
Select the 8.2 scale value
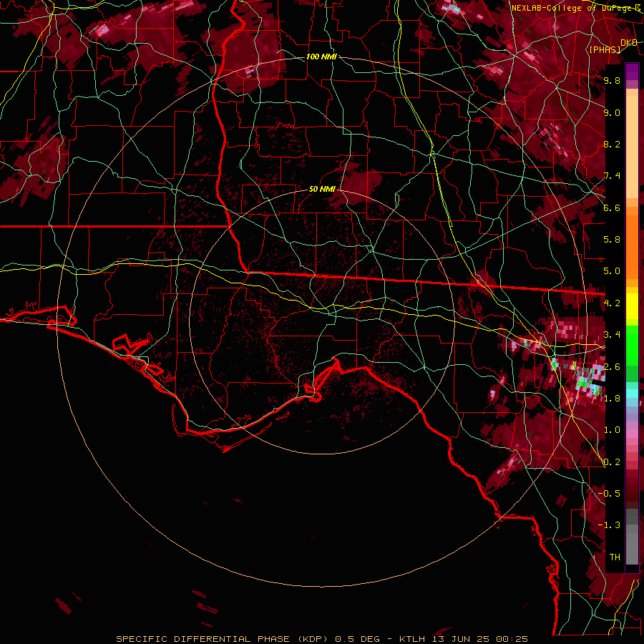(x=612, y=144)
